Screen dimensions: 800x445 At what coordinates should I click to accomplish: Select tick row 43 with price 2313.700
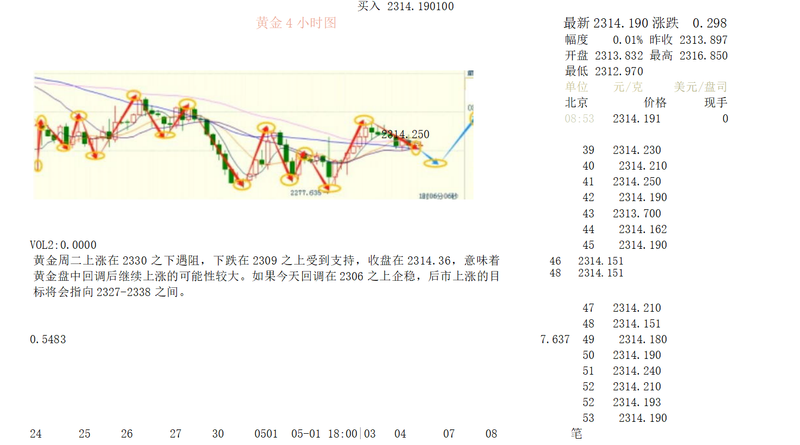coord(621,213)
